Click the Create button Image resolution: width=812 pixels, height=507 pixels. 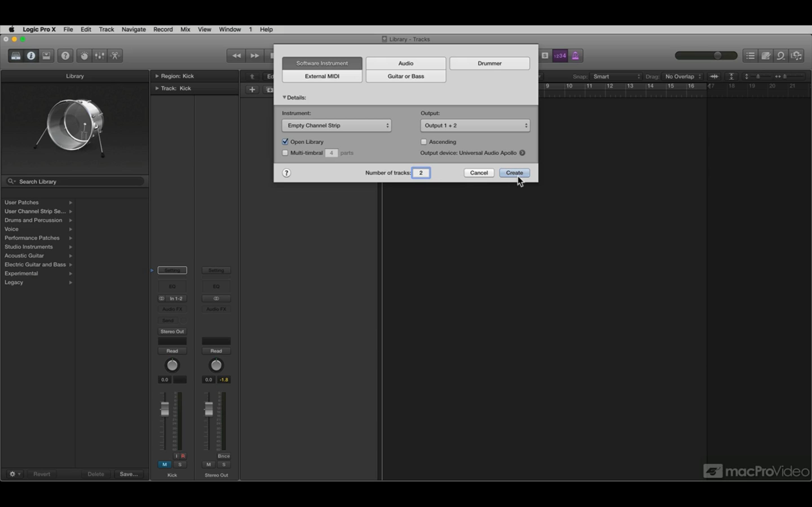[x=514, y=173]
